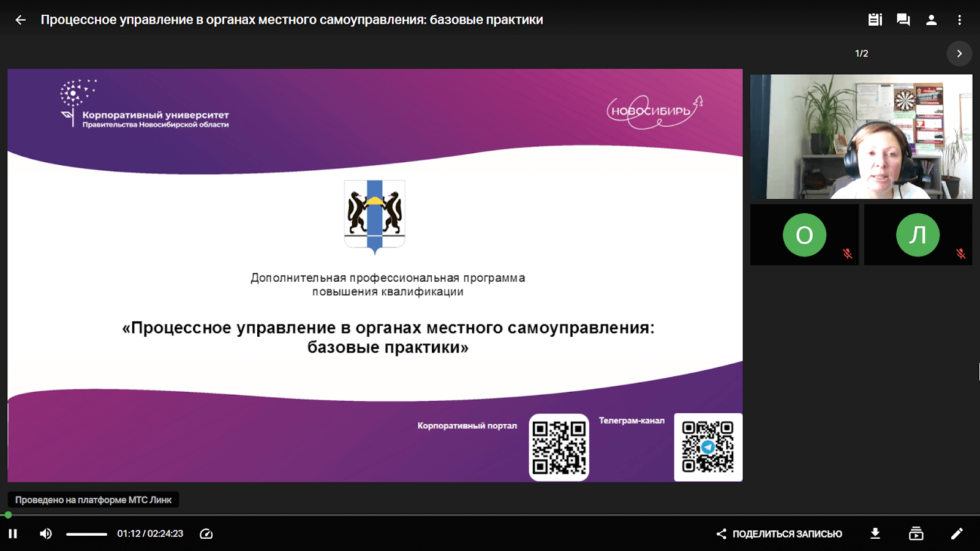Open the notes panel icon
Image resolution: width=980 pixels, height=551 pixels.
point(875,20)
